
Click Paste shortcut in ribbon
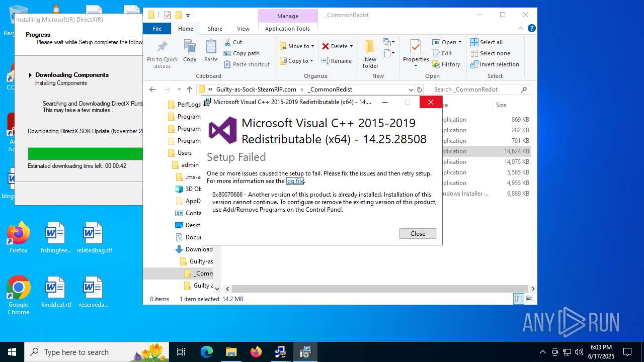[247, 64]
